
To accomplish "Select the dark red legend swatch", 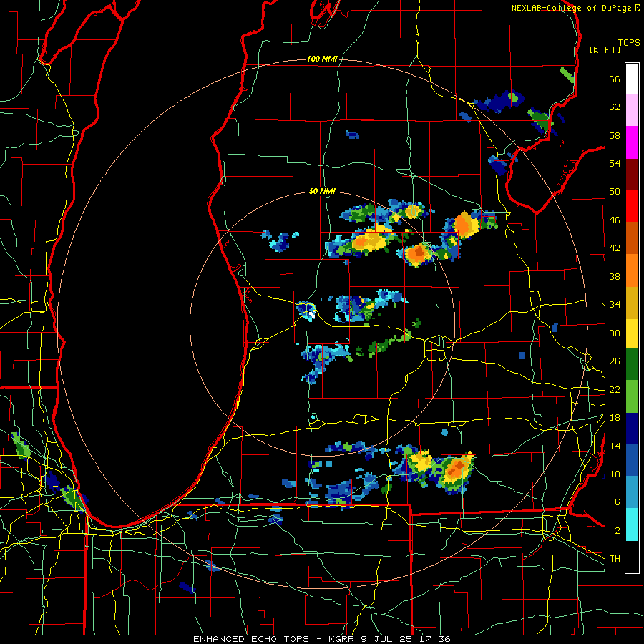I will 632,174.
